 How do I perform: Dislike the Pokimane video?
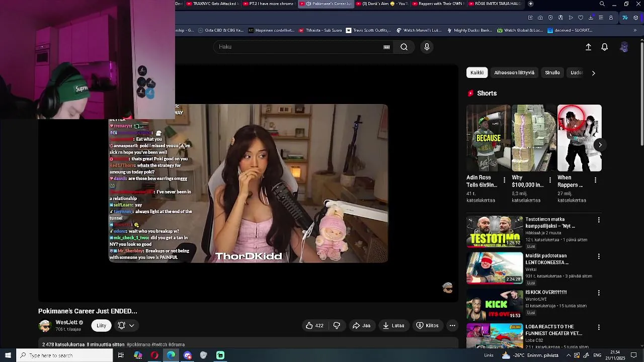pyautogui.click(x=337, y=325)
